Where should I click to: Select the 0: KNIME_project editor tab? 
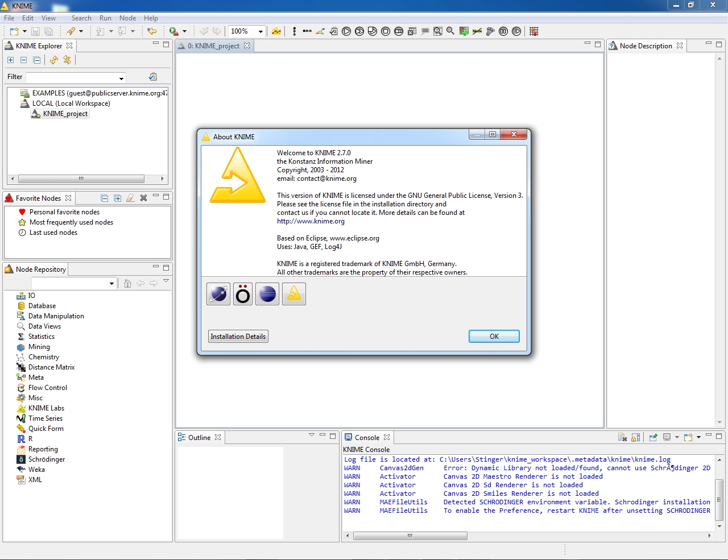click(x=214, y=46)
